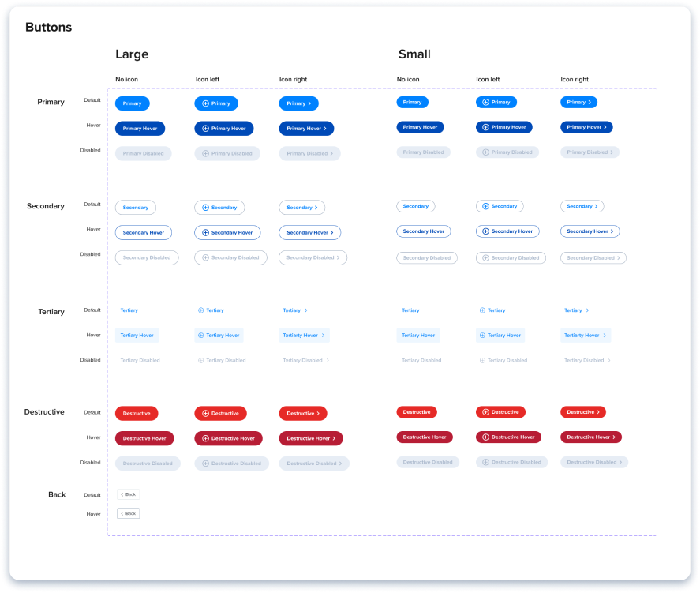Viewport: 700px width, 593px height.
Task: Click the chevron in small Primary Hover button
Action: pyautogui.click(x=605, y=127)
